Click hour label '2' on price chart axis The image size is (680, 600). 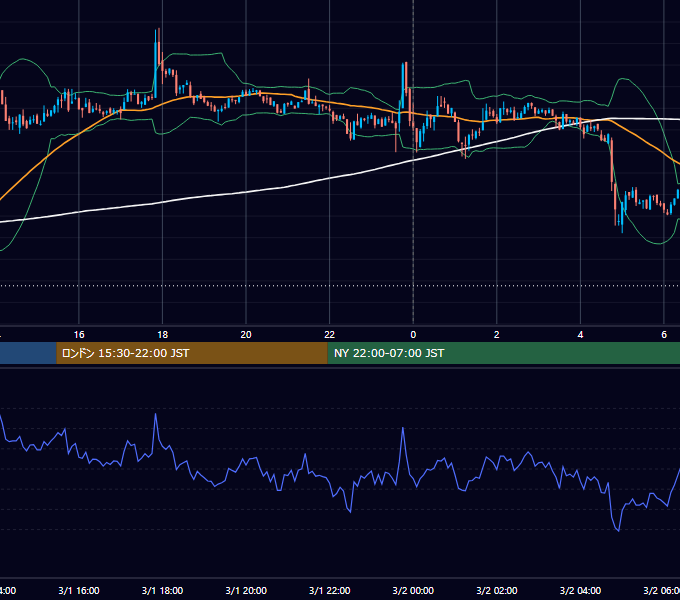tap(497, 335)
